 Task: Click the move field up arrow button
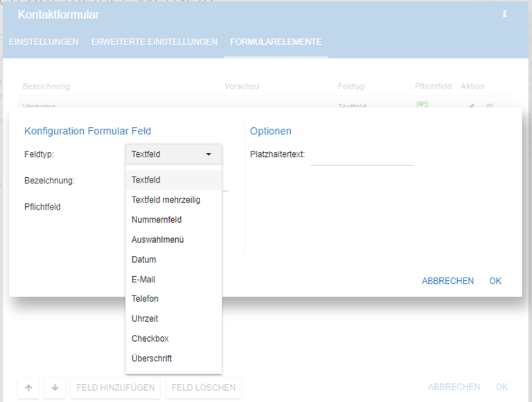pos(28,387)
